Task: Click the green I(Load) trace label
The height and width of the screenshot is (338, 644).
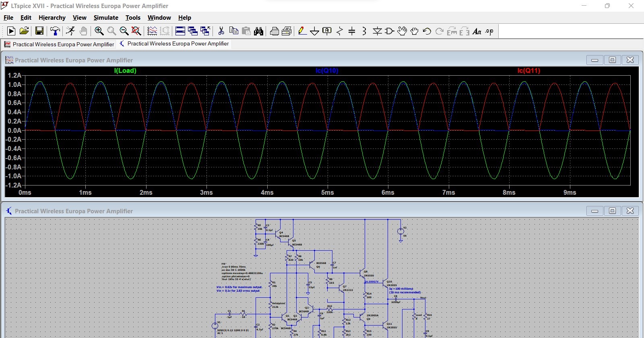Action: (125, 71)
